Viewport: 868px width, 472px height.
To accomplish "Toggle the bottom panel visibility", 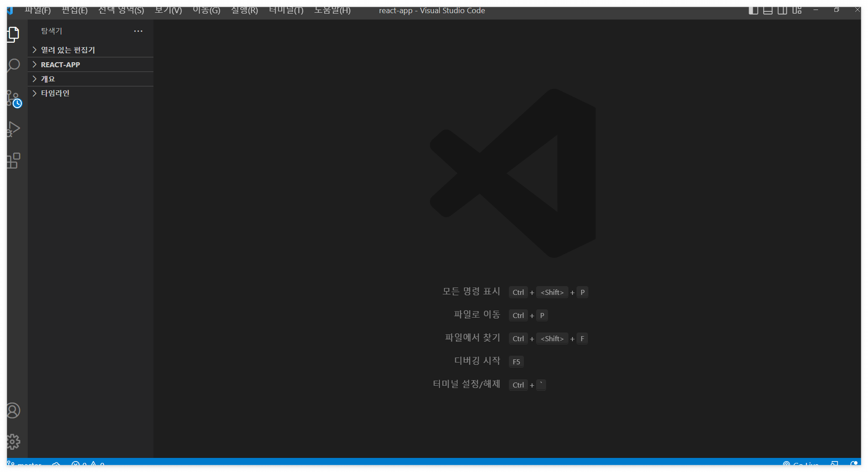I will pos(768,10).
